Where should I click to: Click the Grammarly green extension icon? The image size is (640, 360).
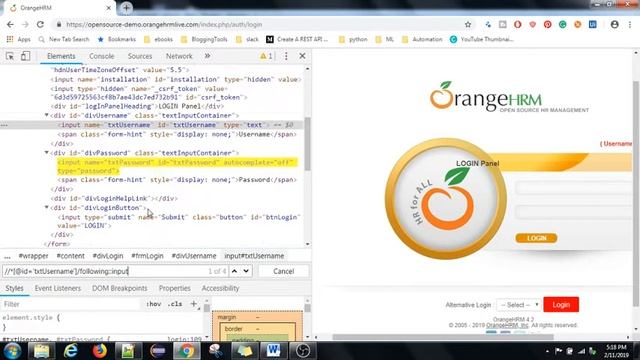click(x=562, y=24)
